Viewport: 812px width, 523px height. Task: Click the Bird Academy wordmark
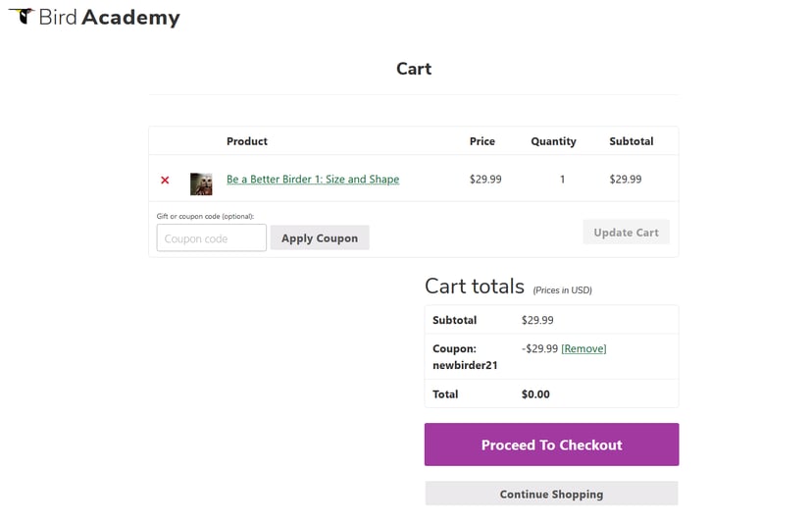[x=109, y=18]
